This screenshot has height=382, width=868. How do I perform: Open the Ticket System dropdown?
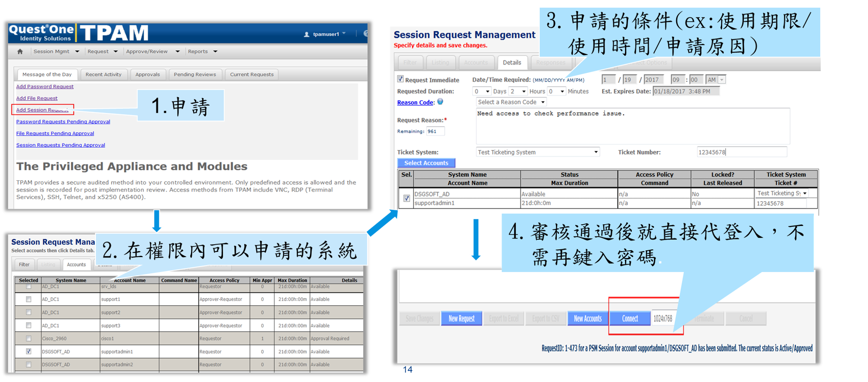pos(538,152)
